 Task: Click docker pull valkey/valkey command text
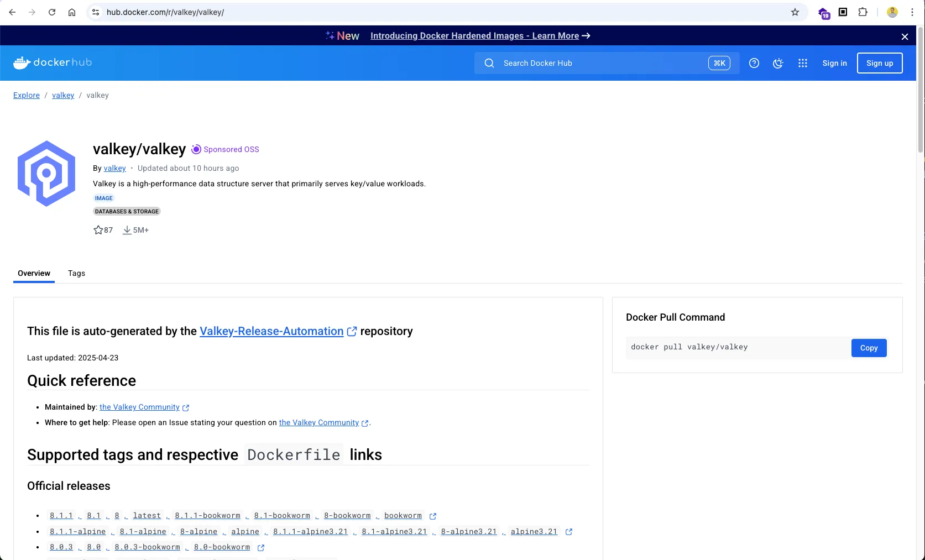tap(689, 347)
